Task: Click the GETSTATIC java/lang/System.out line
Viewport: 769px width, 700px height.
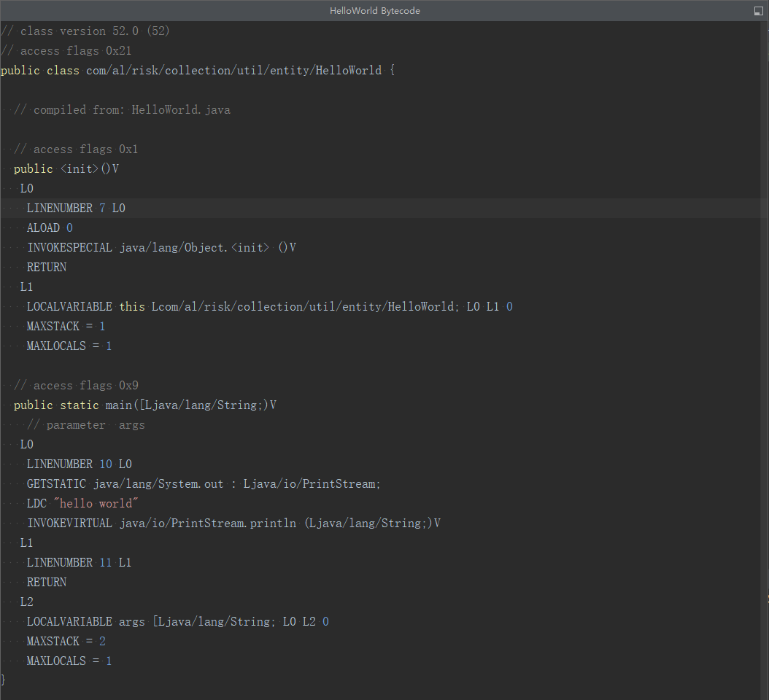Action: [204, 484]
